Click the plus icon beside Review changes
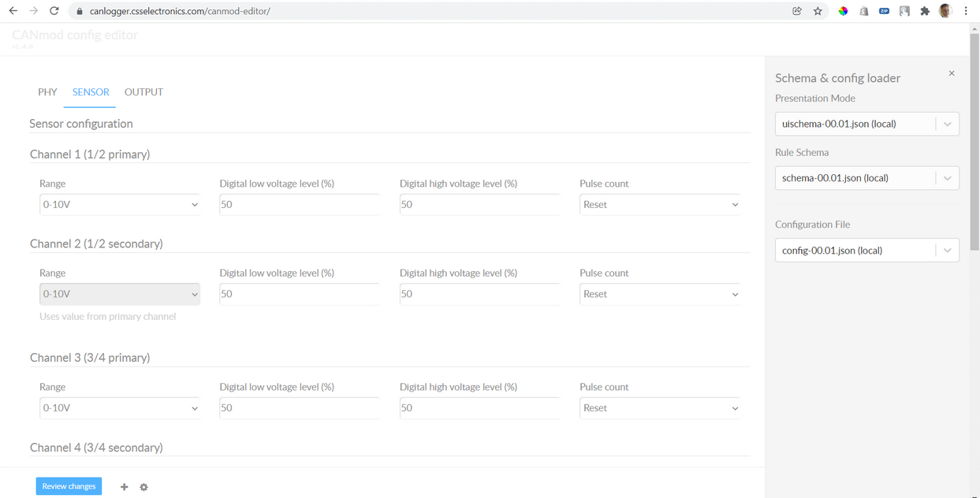This screenshot has height=498, width=980. 124,487
